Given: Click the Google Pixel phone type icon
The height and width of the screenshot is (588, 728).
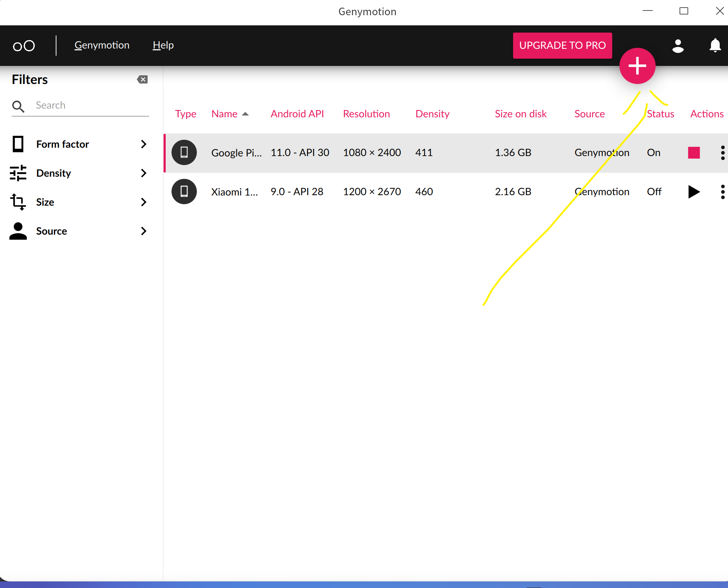Looking at the screenshot, I should tap(184, 152).
